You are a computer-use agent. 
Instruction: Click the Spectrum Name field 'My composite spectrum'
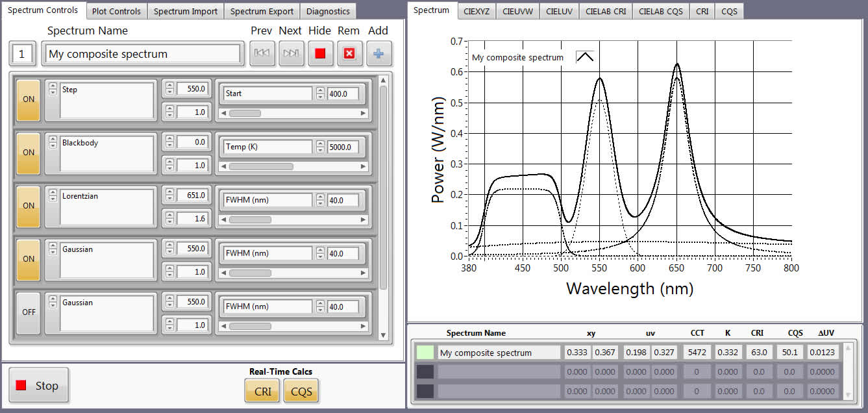pos(142,54)
